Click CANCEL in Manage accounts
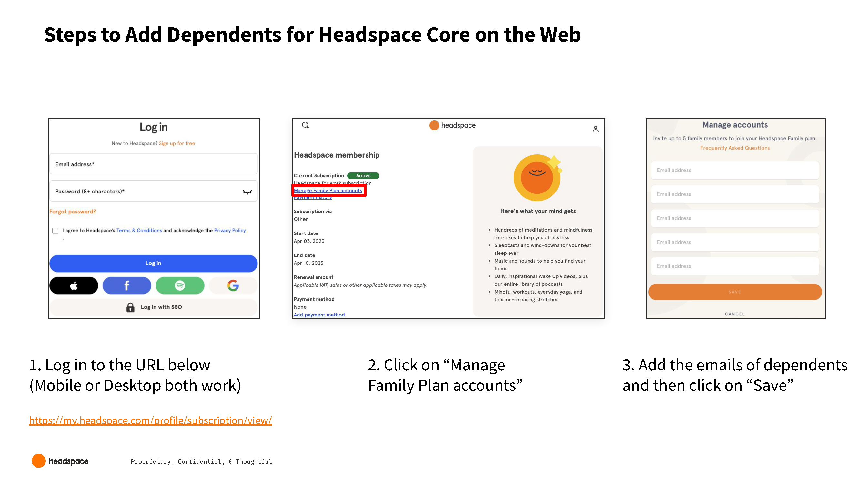This screenshot has width=868, height=487. click(735, 314)
